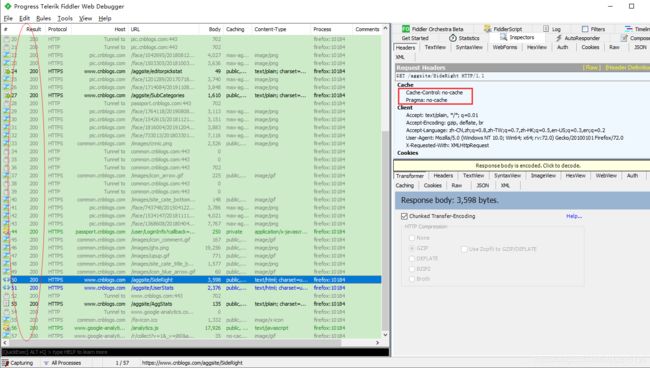Click the All Processes filter in status bar
The width and height of the screenshot is (650, 368).
click(x=62, y=363)
